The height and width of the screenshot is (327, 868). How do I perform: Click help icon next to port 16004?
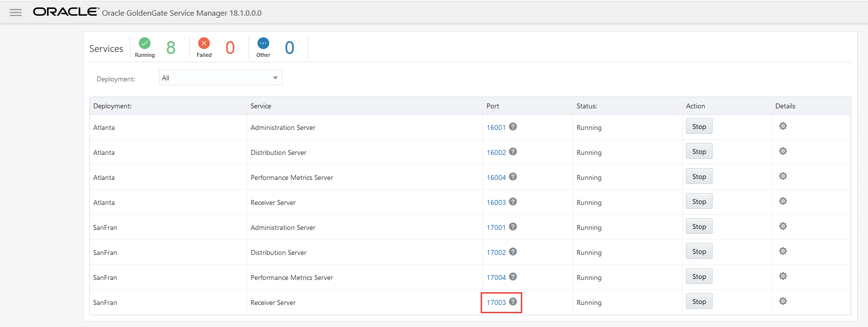[513, 176]
